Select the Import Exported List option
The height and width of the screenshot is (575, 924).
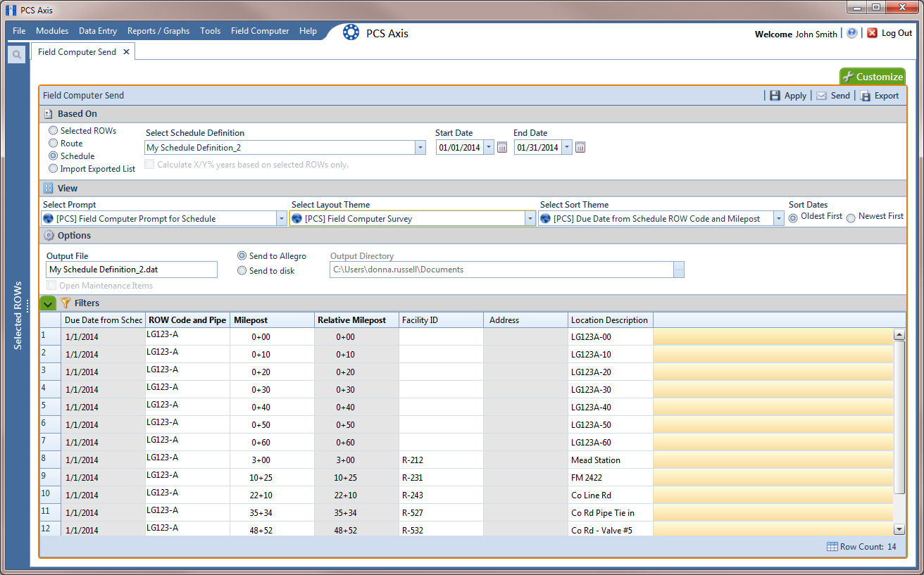pyautogui.click(x=54, y=169)
